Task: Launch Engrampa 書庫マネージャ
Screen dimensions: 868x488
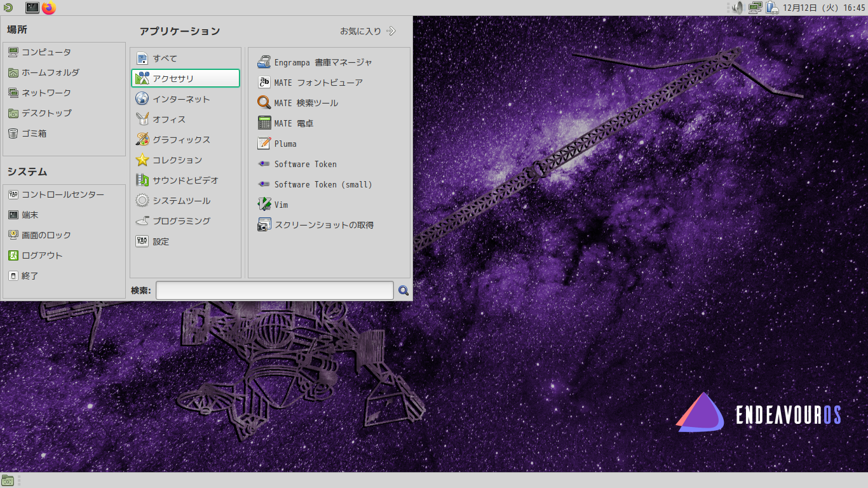Action: (x=329, y=62)
